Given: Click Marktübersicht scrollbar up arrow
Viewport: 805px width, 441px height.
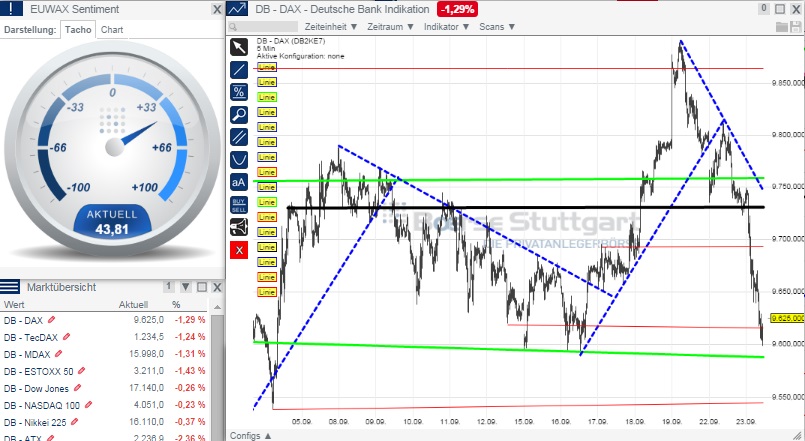Looking at the screenshot, I should pos(217,306).
